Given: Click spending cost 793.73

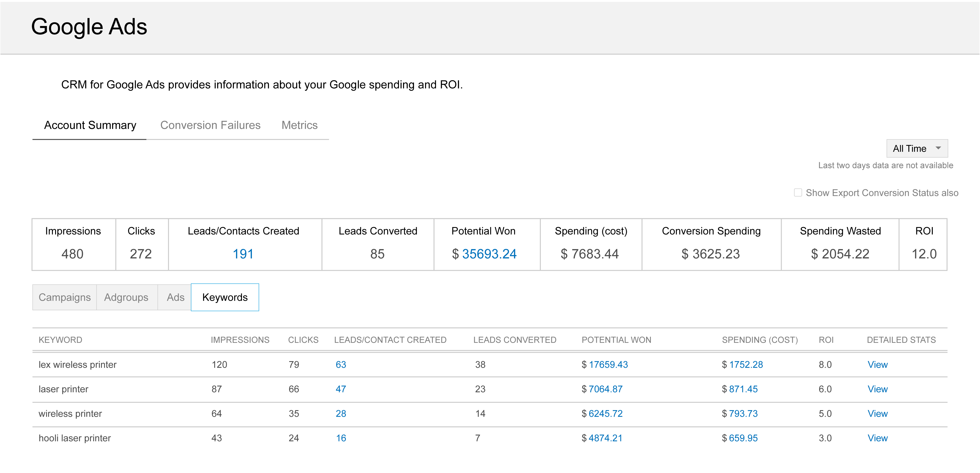Looking at the screenshot, I should tap(743, 414).
